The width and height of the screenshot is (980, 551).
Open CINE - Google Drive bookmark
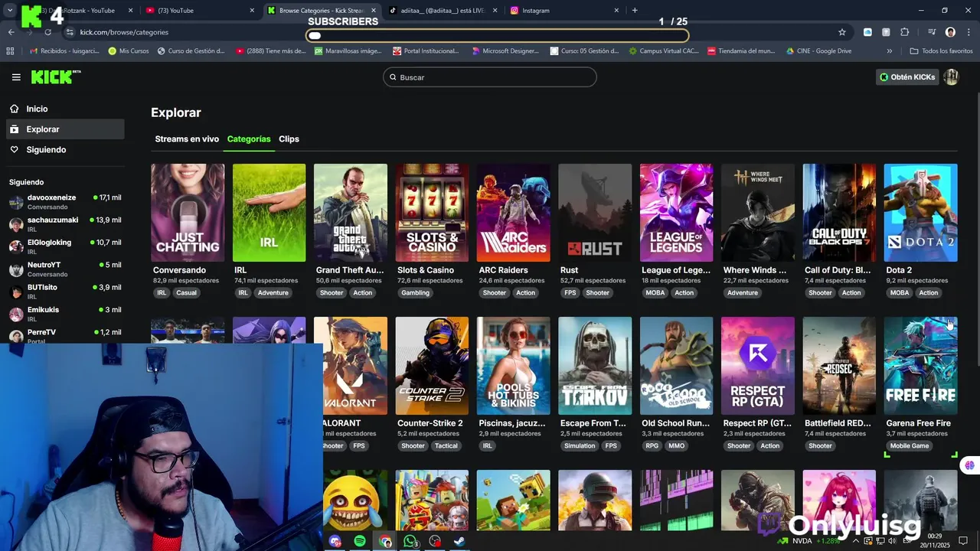[x=818, y=51]
